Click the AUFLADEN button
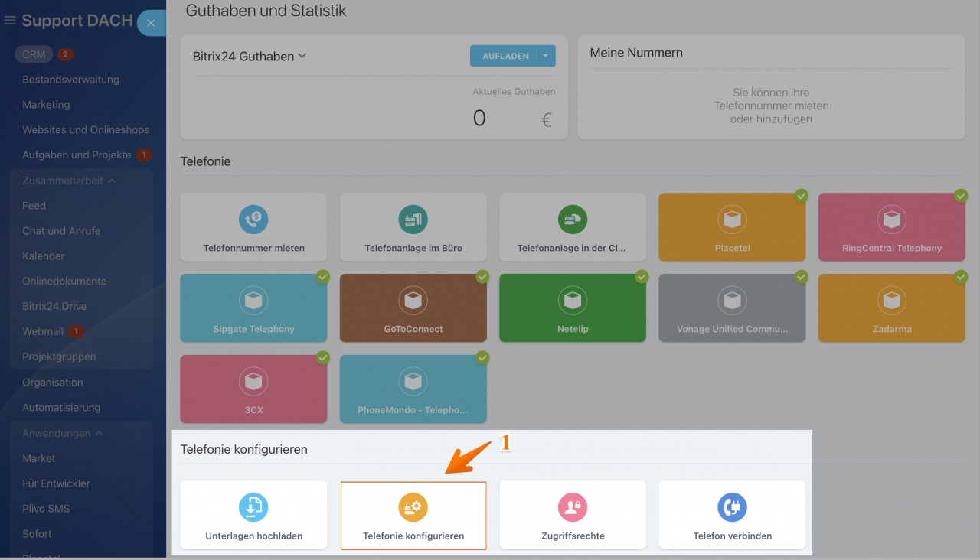This screenshot has height=560, width=980. point(505,55)
